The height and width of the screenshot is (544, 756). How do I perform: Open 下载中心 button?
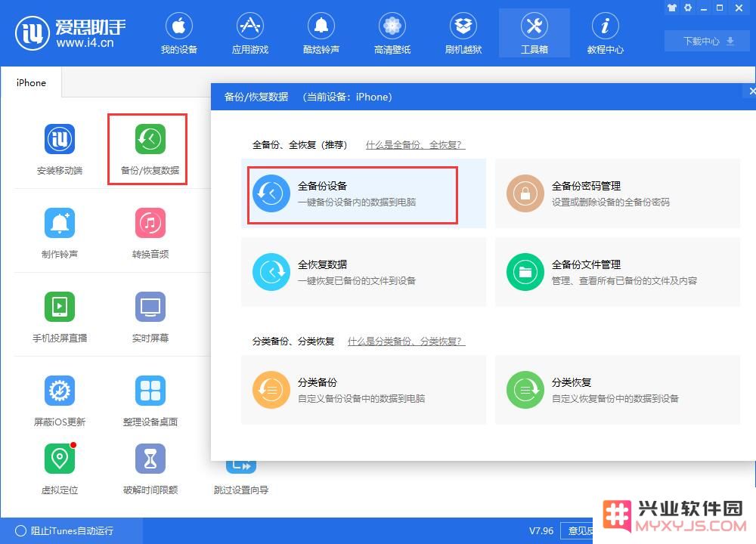tap(708, 41)
